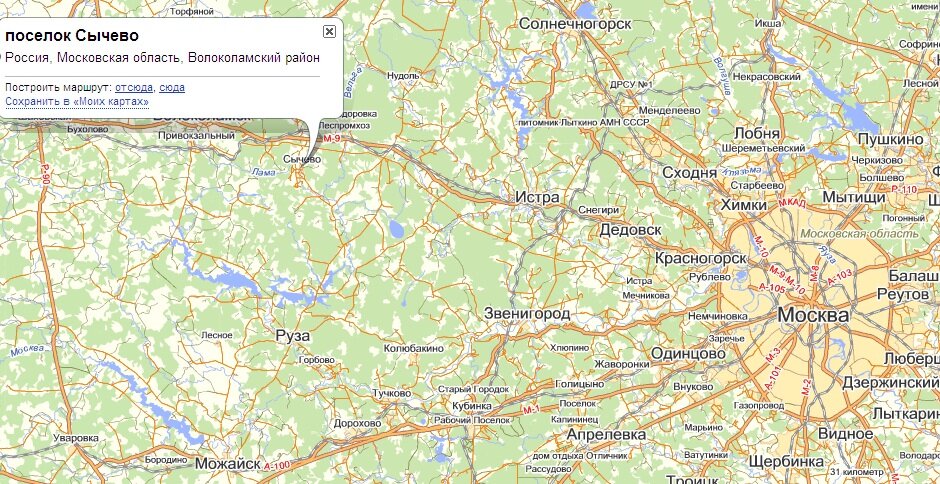
Task: Click the M-9 road marker near Сычево
Action: point(332,139)
